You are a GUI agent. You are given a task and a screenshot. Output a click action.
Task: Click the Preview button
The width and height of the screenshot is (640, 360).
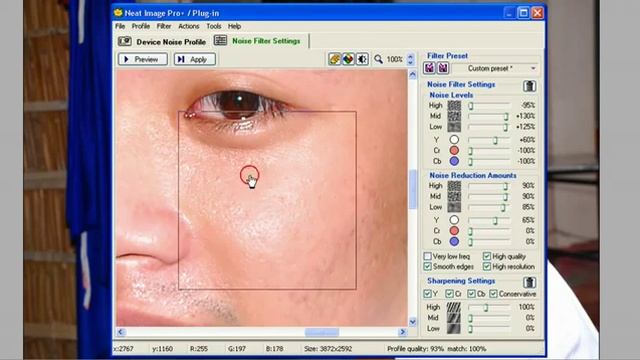click(142, 59)
